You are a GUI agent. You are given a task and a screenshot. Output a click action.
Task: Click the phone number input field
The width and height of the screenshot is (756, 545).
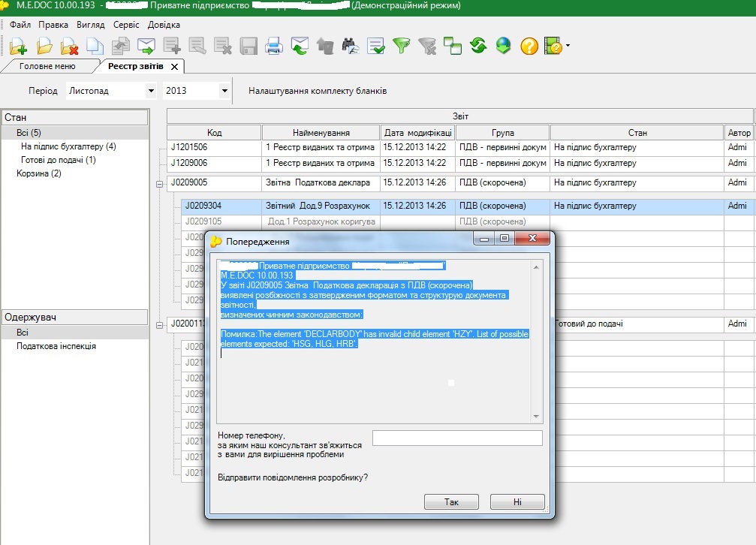pyautogui.click(x=456, y=438)
